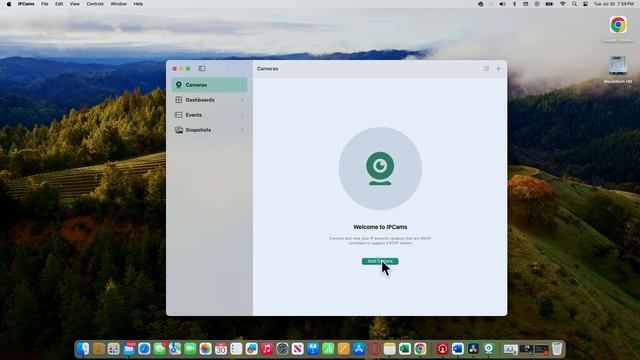This screenshot has height=360, width=640.
Task: Open App Store from the dock
Action: point(359,349)
